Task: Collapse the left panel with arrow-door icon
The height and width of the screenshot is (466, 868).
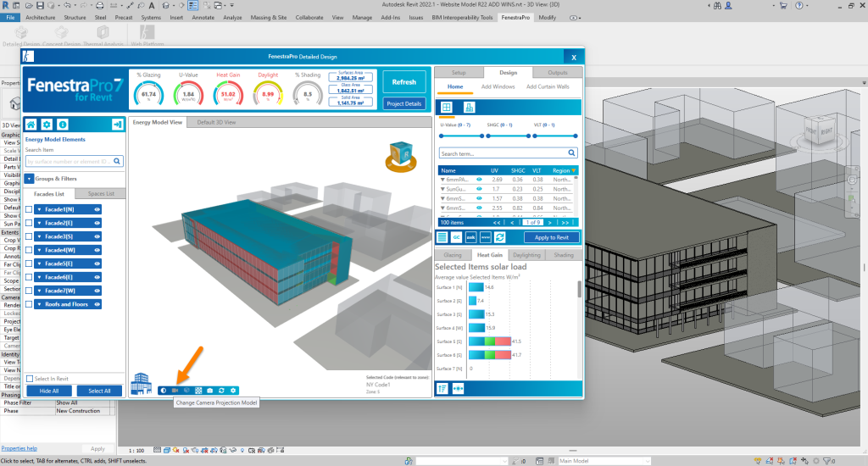Action: click(x=117, y=125)
